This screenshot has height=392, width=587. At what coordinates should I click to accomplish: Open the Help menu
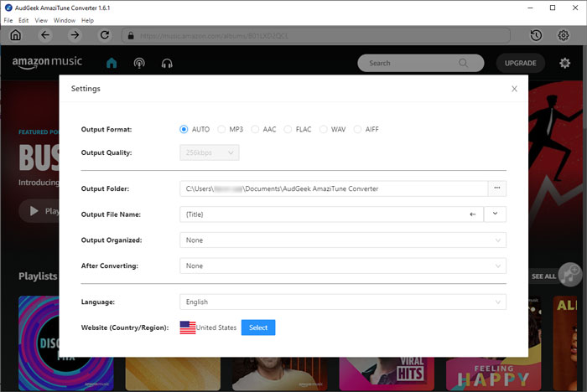pos(87,21)
